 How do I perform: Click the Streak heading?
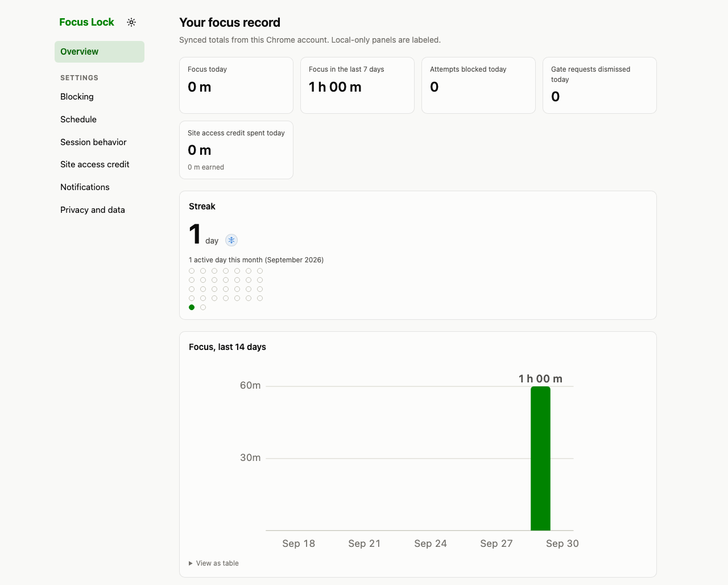202,207
